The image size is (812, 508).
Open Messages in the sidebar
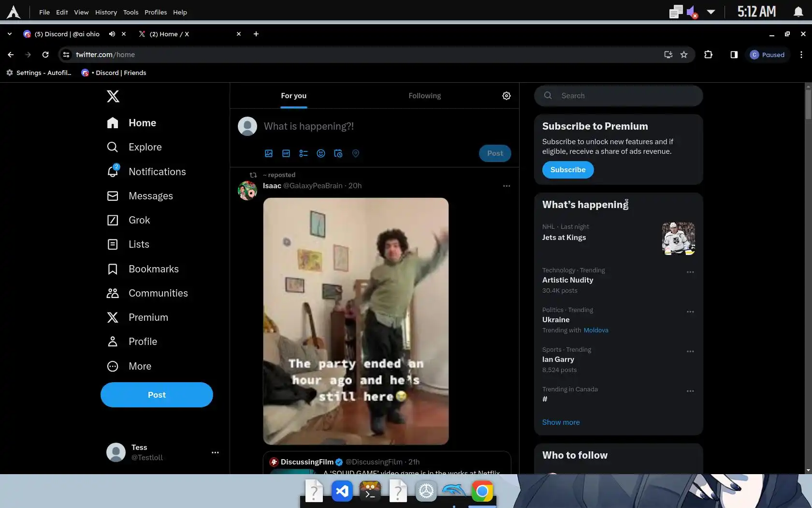[140, 196]
